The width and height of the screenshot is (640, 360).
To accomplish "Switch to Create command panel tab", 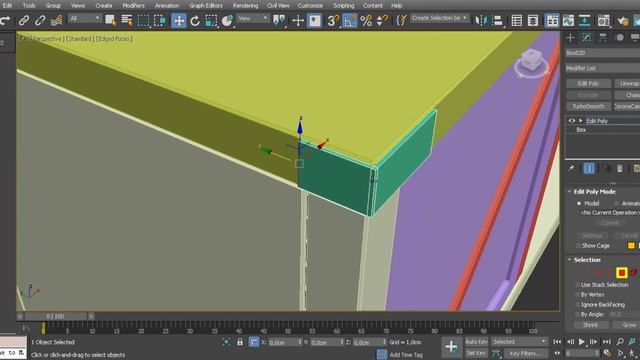I will pyautogui.click(x=570, y=38).
